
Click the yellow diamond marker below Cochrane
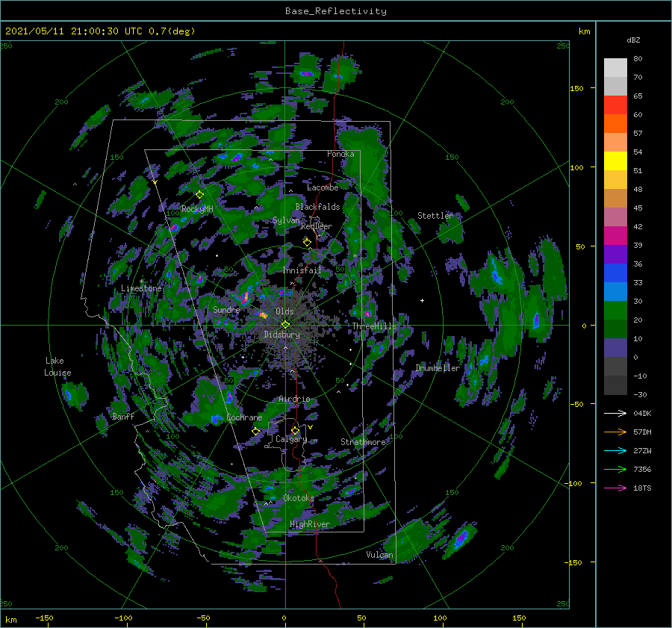(x=256, y=432)
